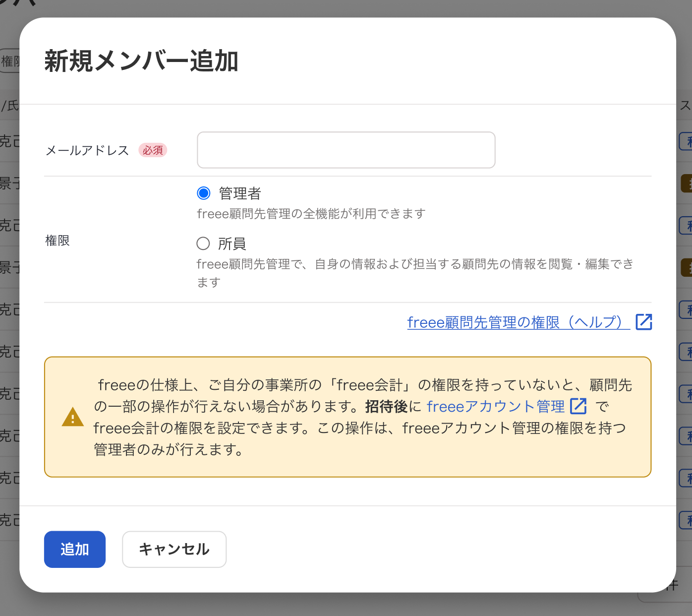
Task: Select the 所員 radio button
Action: [x=203, y=244]
